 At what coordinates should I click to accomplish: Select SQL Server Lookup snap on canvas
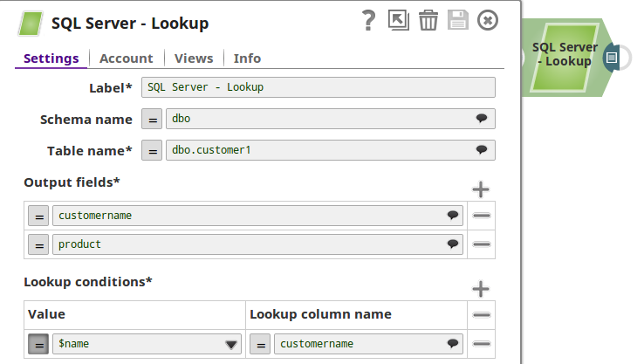[x=565, y=58]
